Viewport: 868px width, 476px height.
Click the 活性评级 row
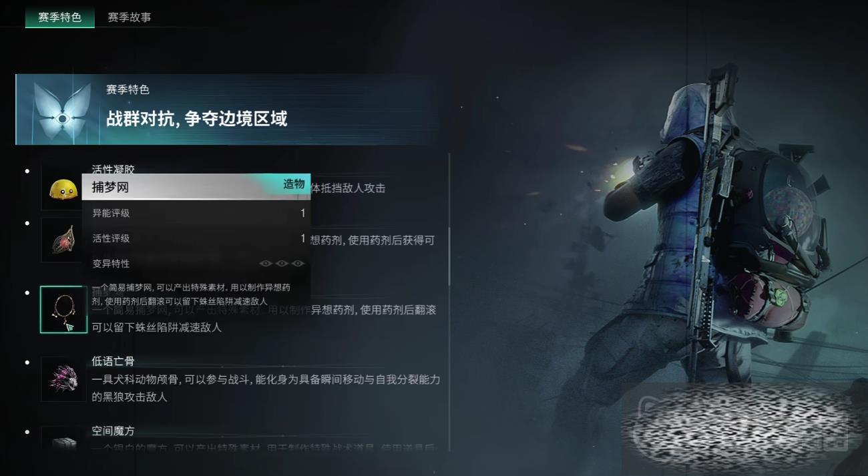tap(196, 238)
